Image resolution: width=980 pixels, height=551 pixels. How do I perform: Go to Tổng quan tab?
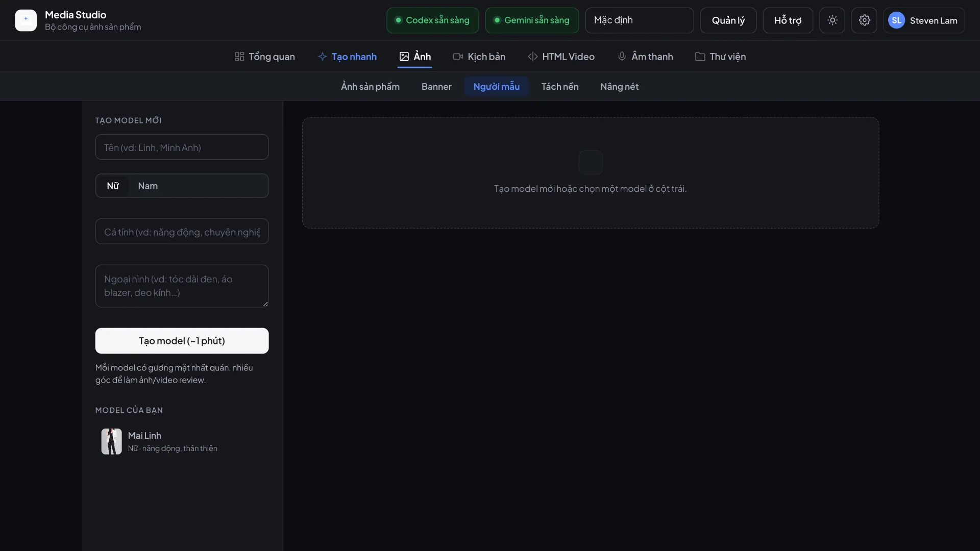tap(264, 57)
